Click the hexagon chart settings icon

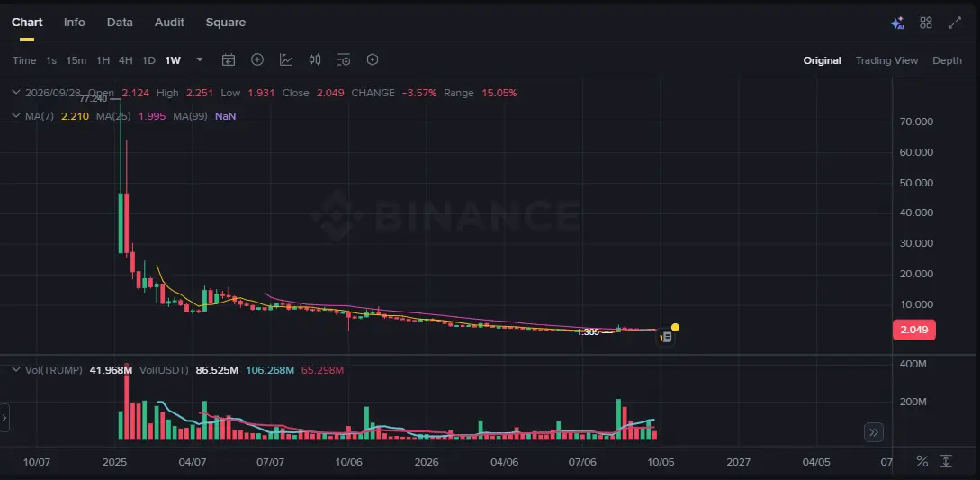373,59
